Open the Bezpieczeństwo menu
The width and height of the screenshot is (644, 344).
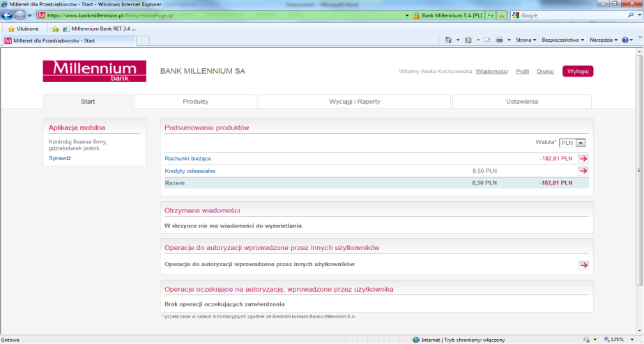click(x=562, y=40)
